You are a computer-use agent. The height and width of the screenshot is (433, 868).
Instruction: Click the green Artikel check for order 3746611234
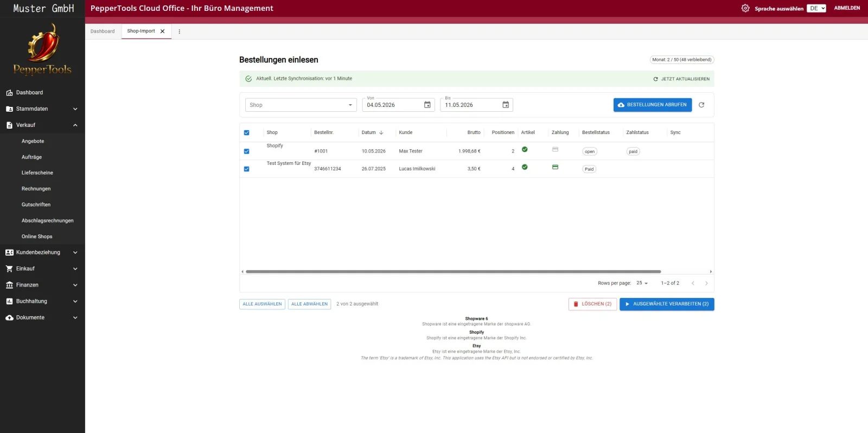525,167
